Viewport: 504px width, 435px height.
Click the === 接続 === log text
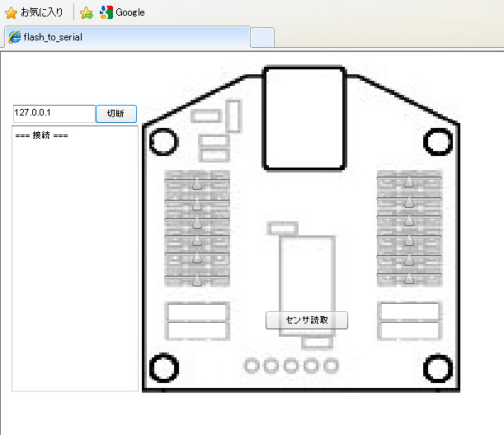click(x=41, y=135)
